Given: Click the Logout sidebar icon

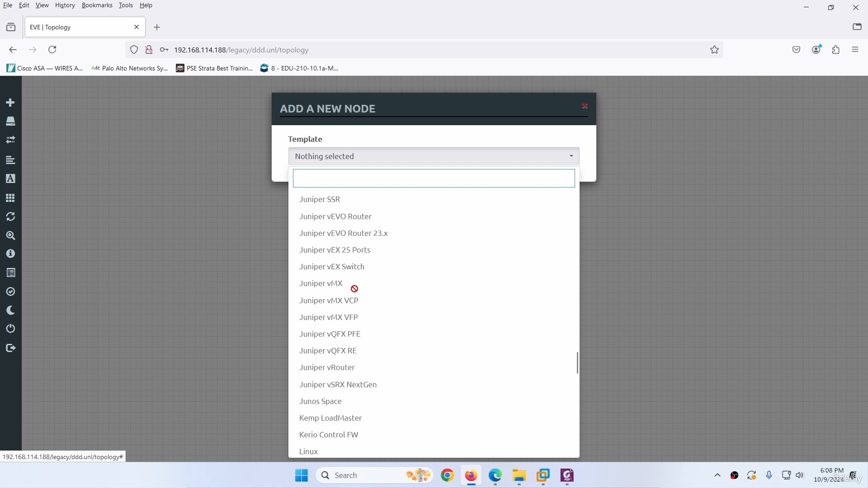Looking at the screenshot, I should click(10, 348).
